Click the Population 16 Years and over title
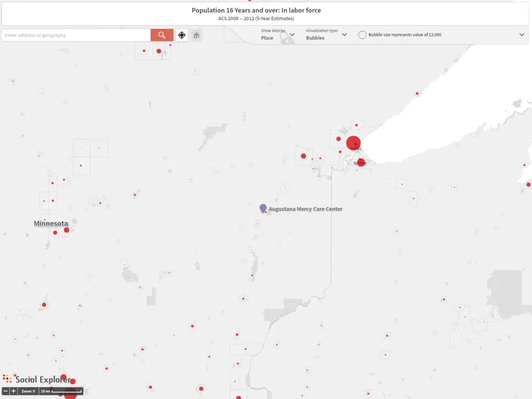 click(256, 10)
